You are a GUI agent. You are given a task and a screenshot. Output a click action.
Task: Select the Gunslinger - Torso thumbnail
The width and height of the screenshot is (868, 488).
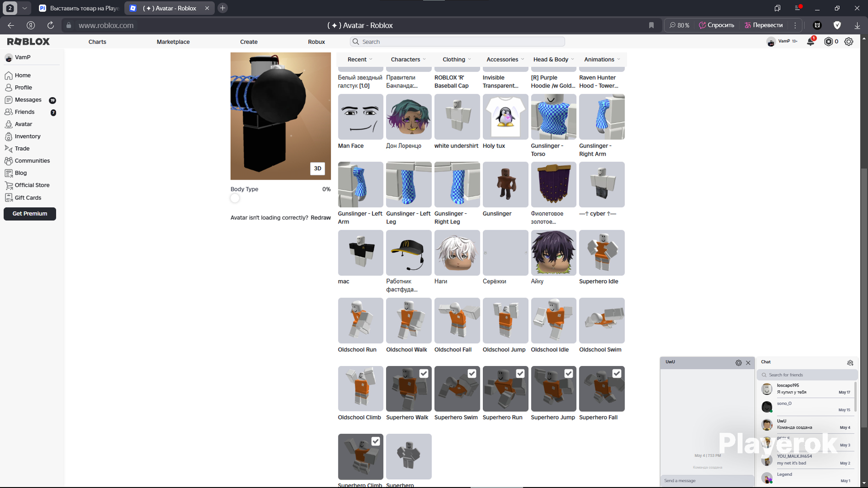(x=554, y=117)
